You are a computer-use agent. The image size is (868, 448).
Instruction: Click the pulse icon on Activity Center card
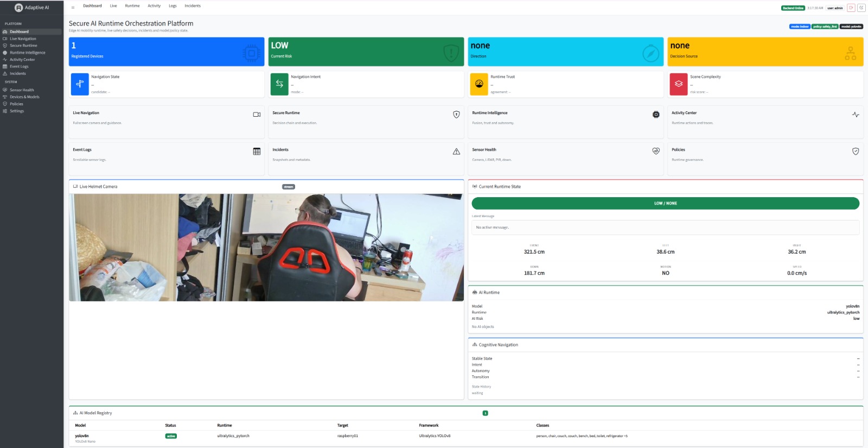coord(856,115)
